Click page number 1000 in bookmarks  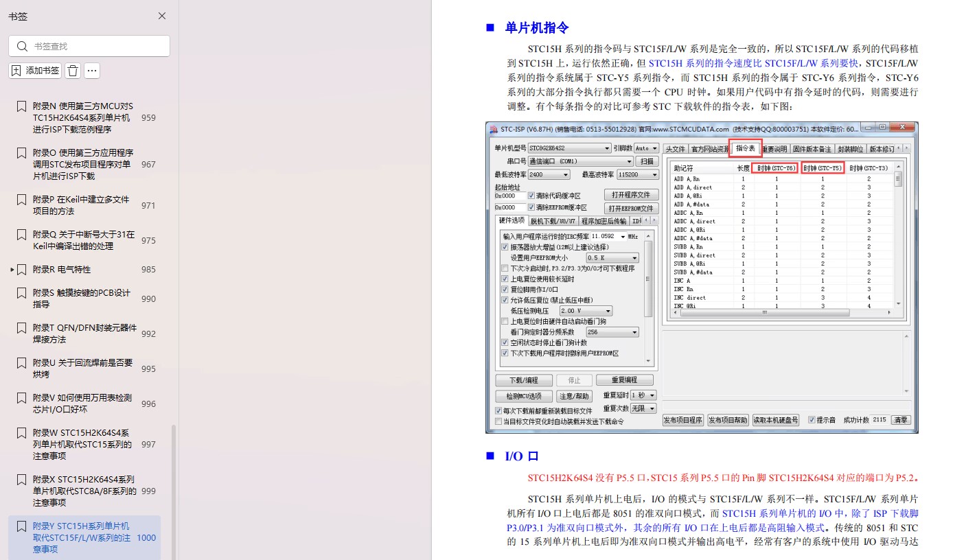click(x=146, y=538)
